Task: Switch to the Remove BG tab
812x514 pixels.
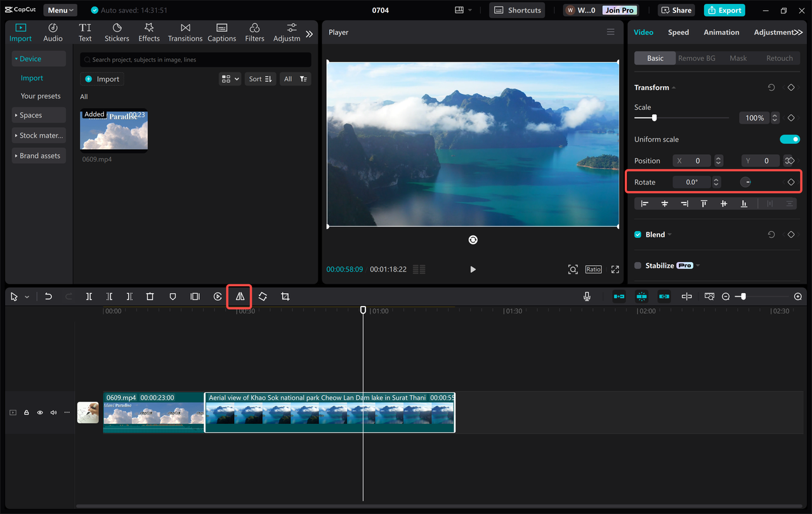Action: tap(696, 58)
